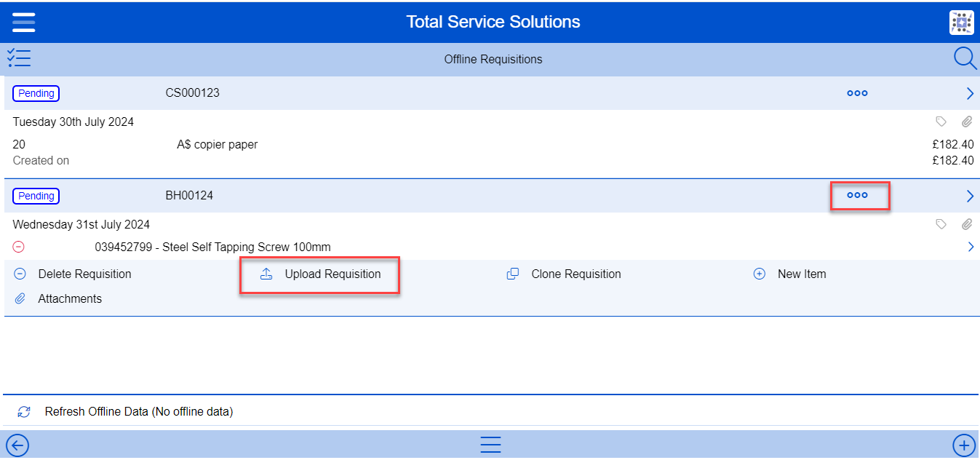
Task: Open Attachments for the requisition
Action: click(58, 299)
